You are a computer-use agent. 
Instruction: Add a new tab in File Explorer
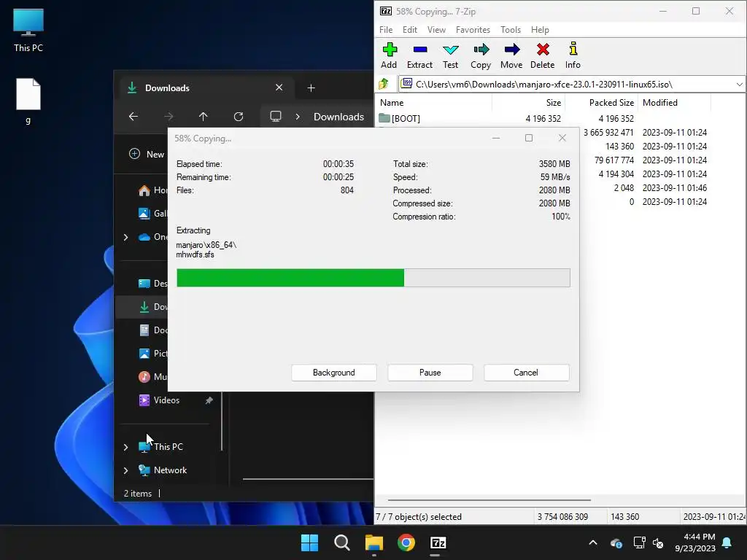pos(311,87)
